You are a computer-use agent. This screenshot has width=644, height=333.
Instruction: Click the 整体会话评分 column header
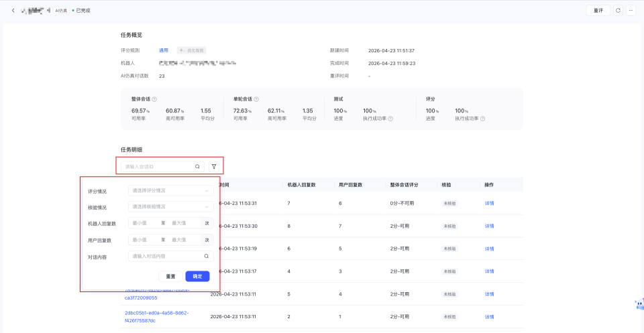tap(404, 185)
